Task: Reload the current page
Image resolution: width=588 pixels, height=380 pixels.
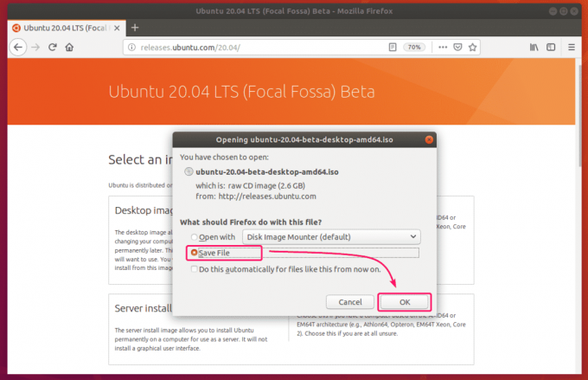Action: (x=53, y=48)
